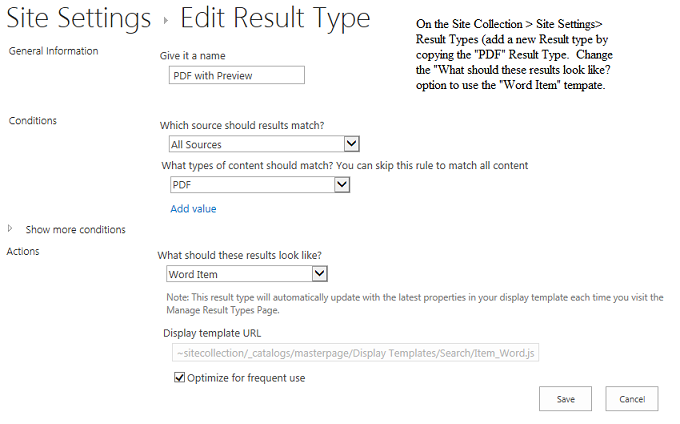680x424 pixels.
Task: Click the Add value link
Action: tap(193, 209)
